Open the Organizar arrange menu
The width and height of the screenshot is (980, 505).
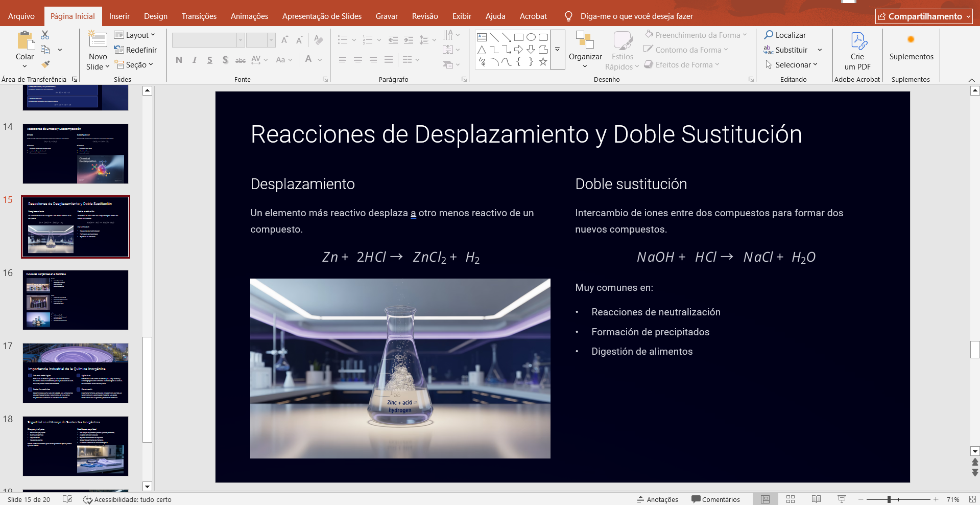point(585,50)
